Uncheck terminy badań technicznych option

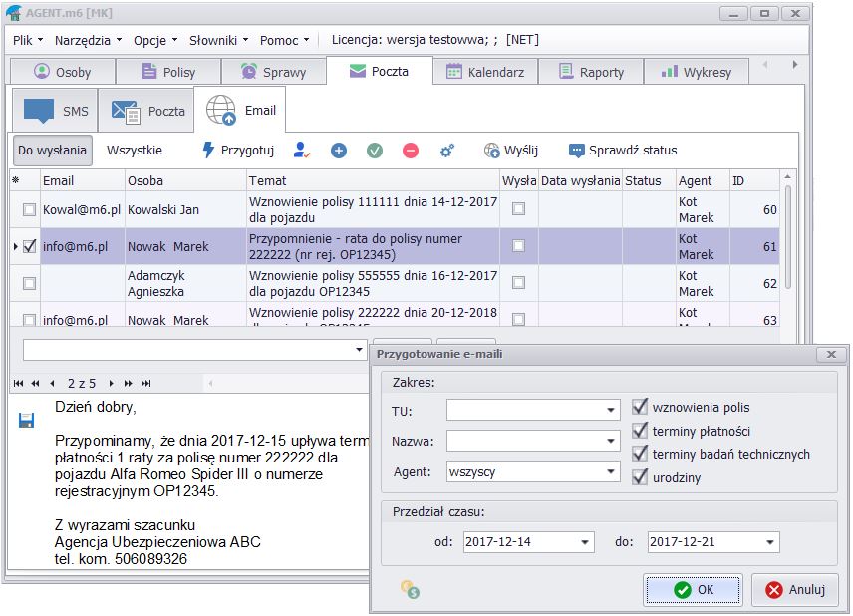point(640,454)
